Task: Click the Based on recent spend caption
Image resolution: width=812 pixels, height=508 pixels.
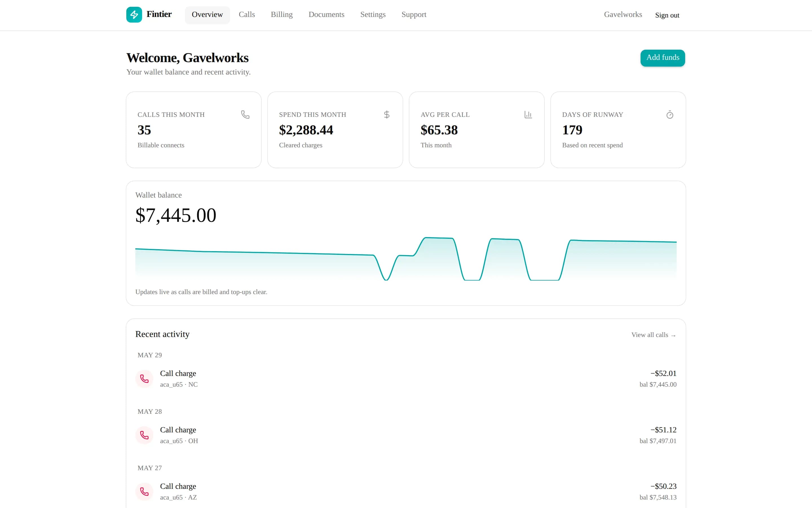Action: click(593, 145)
